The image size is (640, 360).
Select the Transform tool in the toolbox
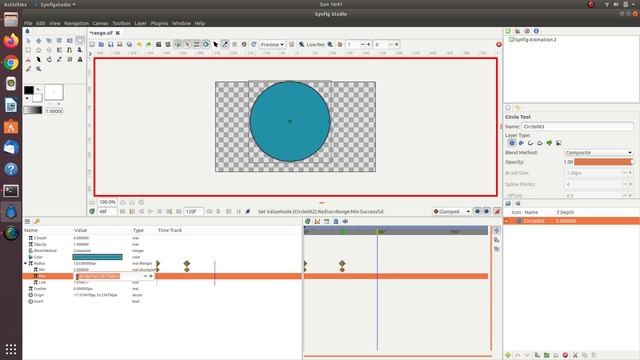pyautogui.click(x=28, y=40)
